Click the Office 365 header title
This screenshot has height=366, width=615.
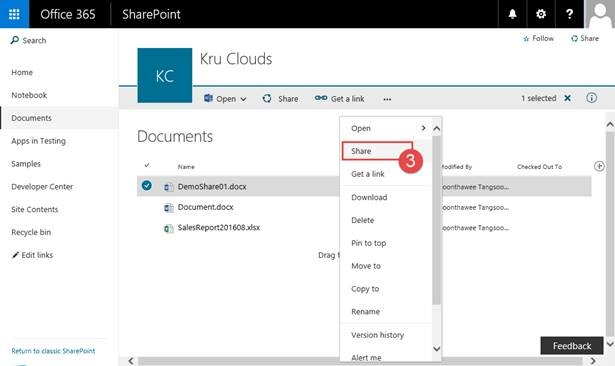pos(68,15)
